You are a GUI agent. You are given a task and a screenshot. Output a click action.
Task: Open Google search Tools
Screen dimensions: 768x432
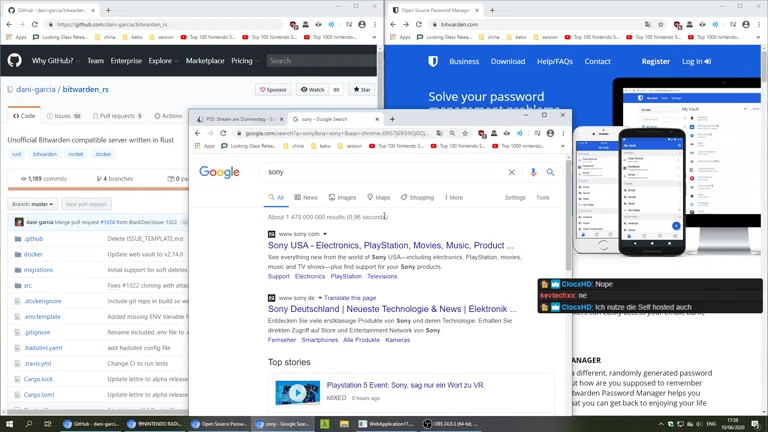(542, 197)
